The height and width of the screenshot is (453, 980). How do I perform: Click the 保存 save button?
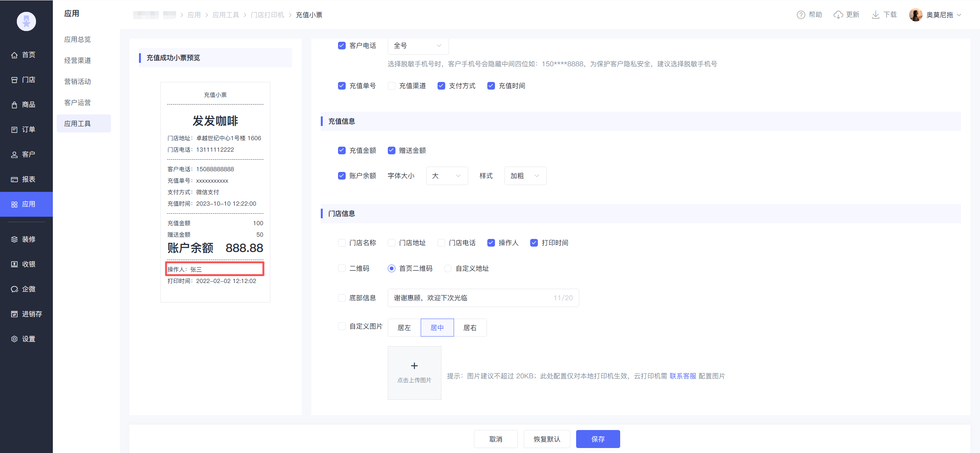pos(598,439)
